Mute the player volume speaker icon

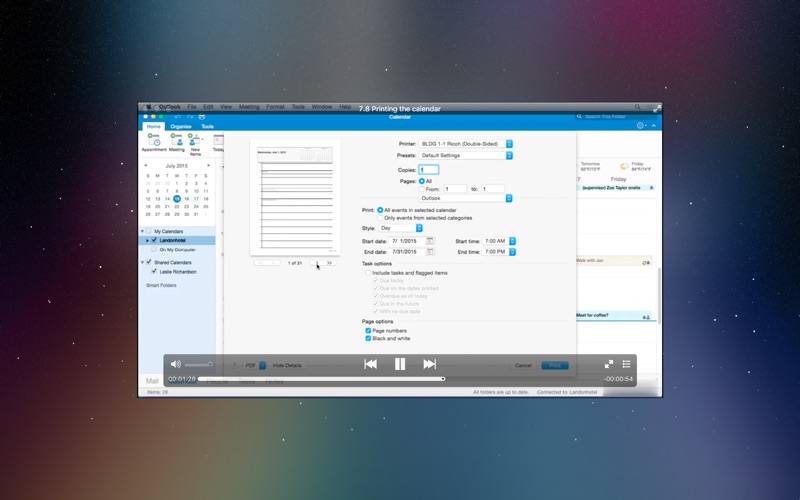click(x=176, y=364)
